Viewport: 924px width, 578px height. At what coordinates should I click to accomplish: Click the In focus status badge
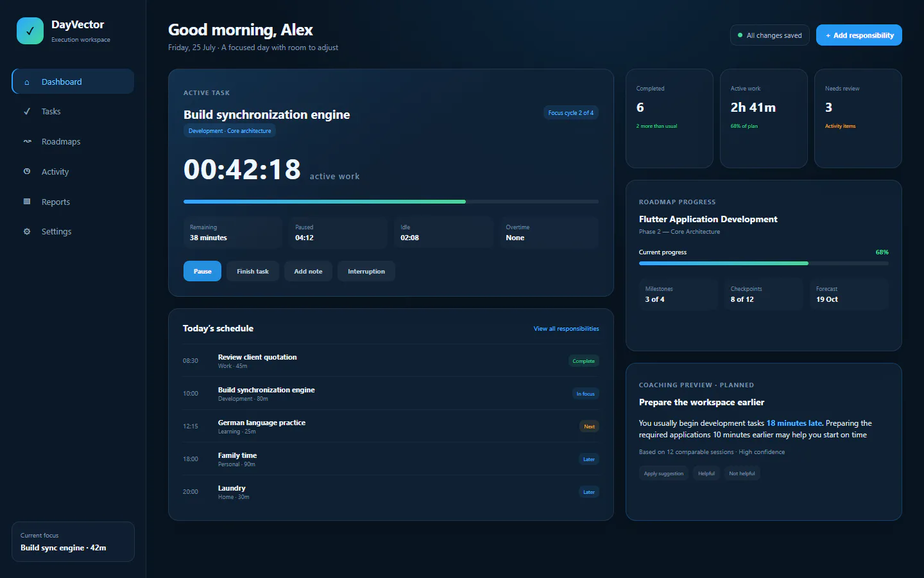pos(585,394)
